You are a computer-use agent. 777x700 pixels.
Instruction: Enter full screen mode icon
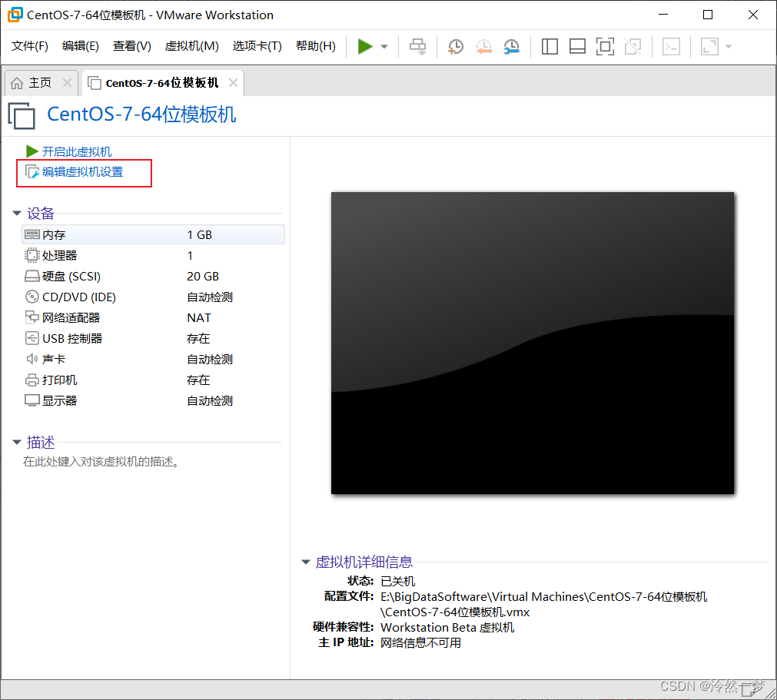(x=605, y=47)
